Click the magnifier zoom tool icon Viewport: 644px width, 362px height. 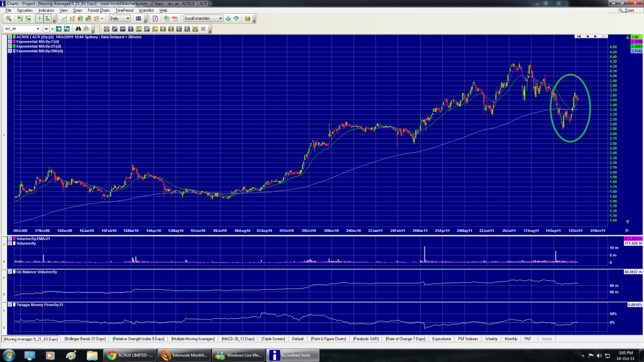pyautogui.click(x=8, y=18)
